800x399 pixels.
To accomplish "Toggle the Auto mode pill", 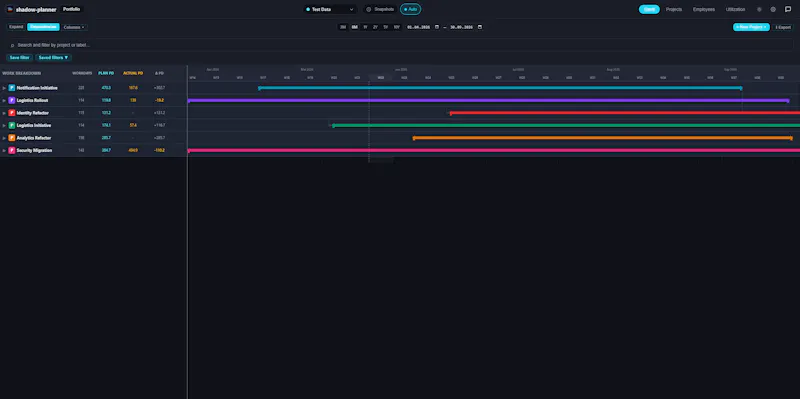I will tap(410, 9).
